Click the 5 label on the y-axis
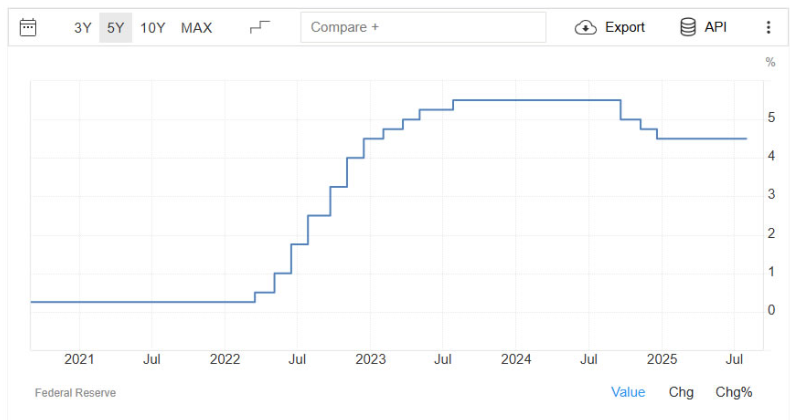The image size is (790, 420). 771,118
